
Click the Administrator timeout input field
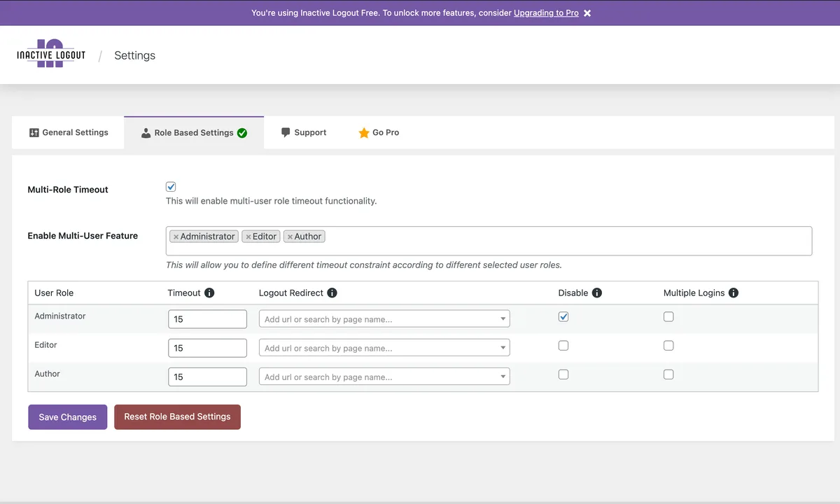click(x=207, y=319)
